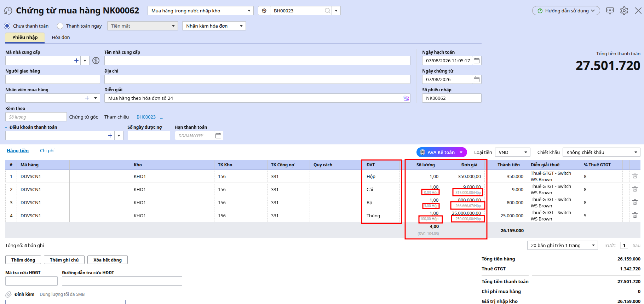Select the Chưa thanh toán radio button
Screen dimensions: 644x304
click(7, 26)
